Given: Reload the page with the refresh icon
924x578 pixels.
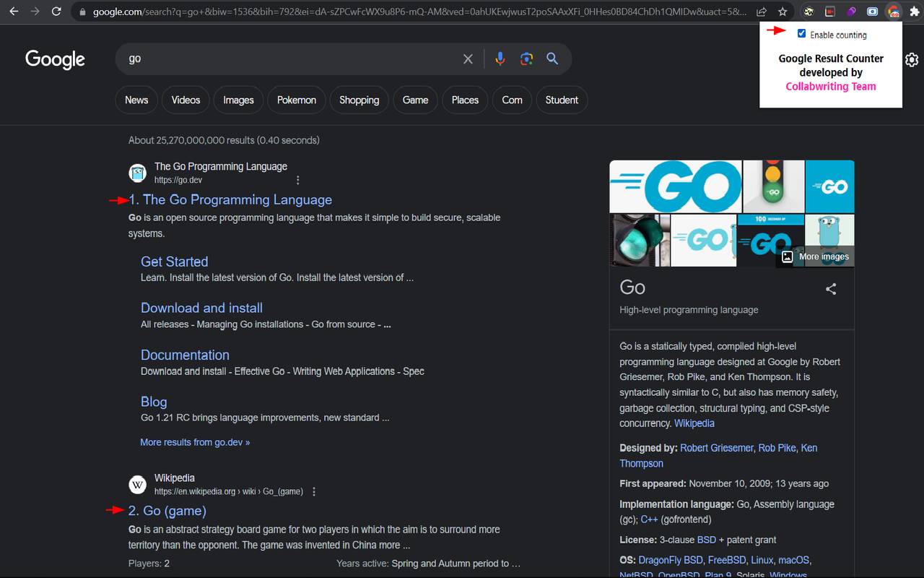Looking at the screenshot, I should pos(56,12).
